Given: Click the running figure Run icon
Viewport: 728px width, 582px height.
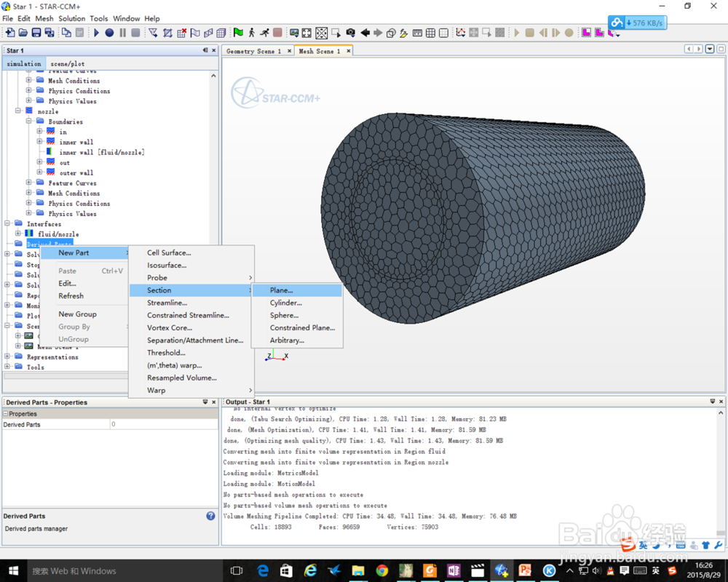Looking at the screenshot, I should coord(264,33).
